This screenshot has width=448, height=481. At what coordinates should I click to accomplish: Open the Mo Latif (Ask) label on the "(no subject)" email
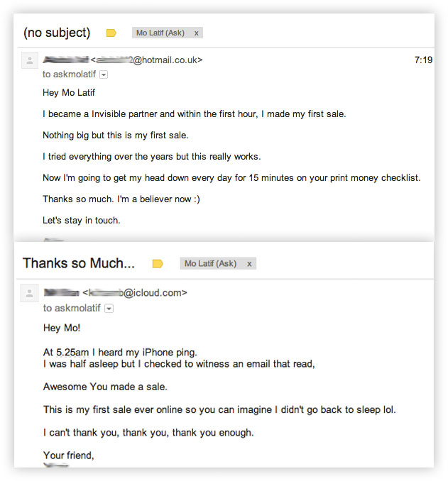[x=160, y=33]
